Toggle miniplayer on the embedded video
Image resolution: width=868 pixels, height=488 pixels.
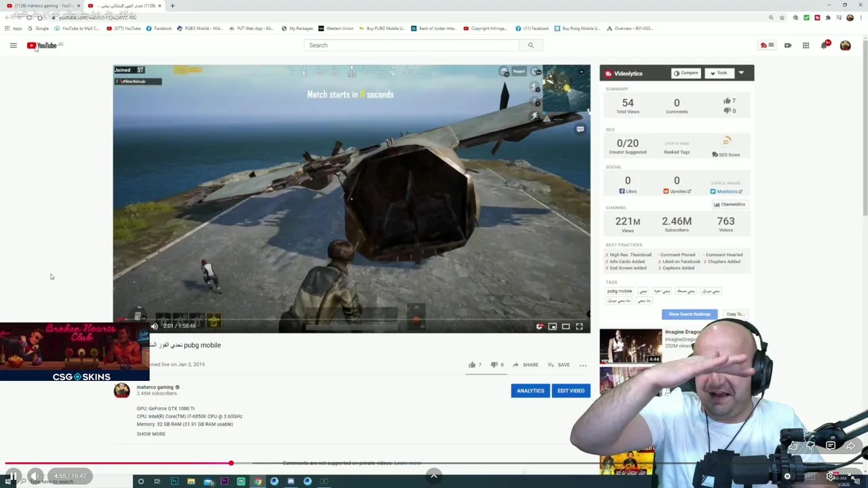(553, 327)
